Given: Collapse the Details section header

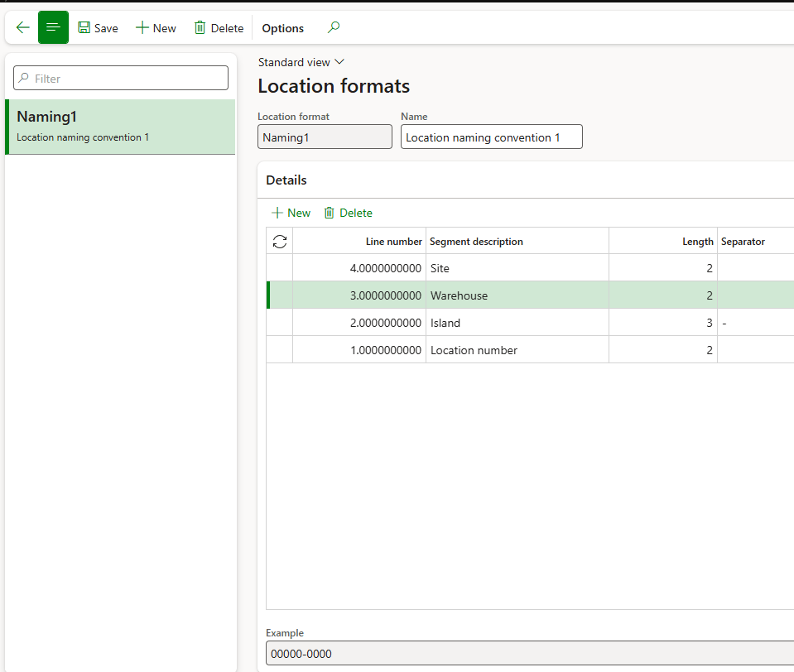Looking at the screenshot, I should [x=286, y=180].
